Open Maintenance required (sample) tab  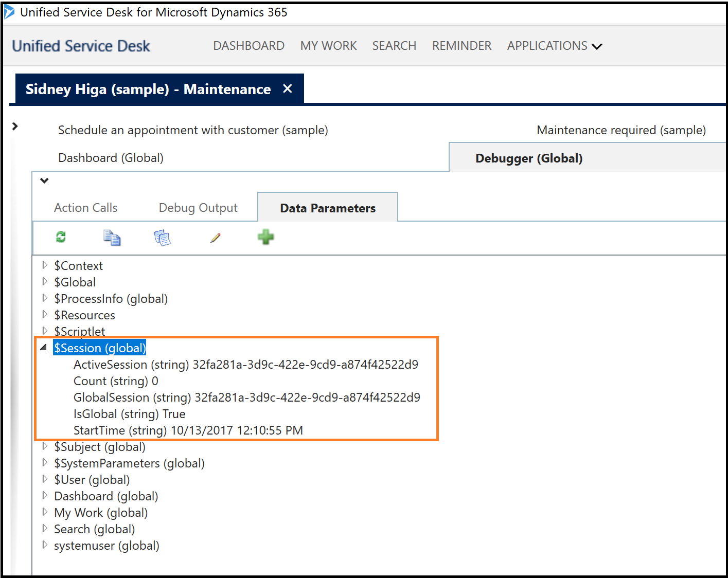click(621, 130)
